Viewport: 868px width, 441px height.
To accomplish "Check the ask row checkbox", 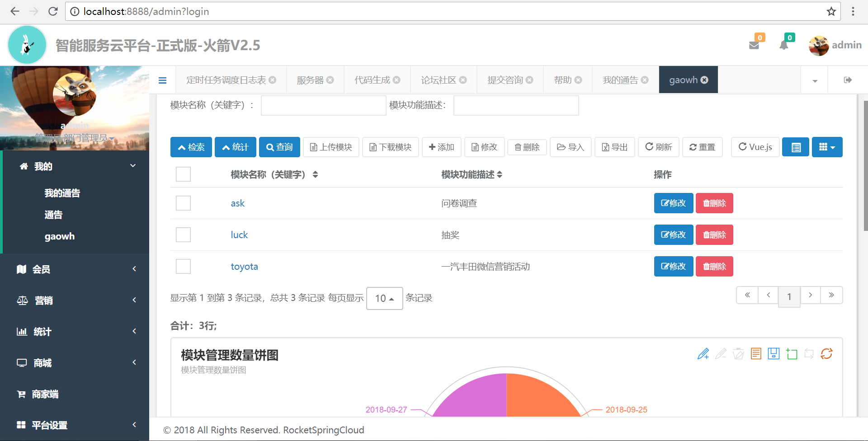I will pos(183,203).
